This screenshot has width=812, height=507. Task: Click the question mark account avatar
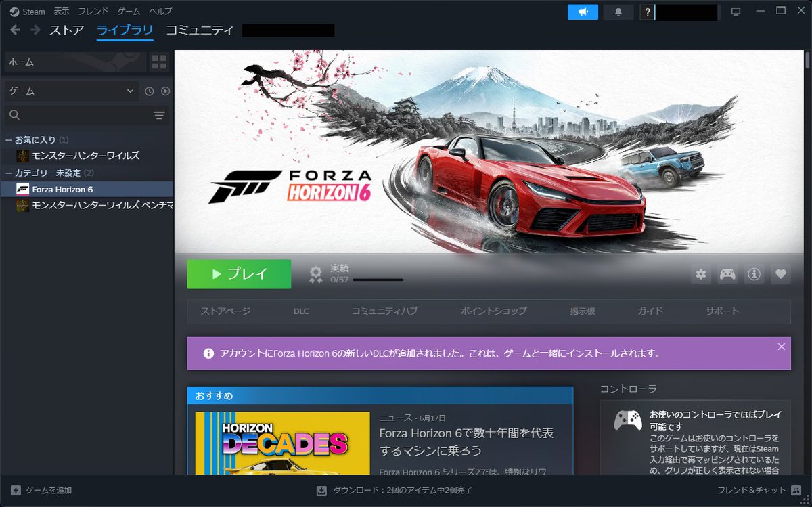point(647,12)
